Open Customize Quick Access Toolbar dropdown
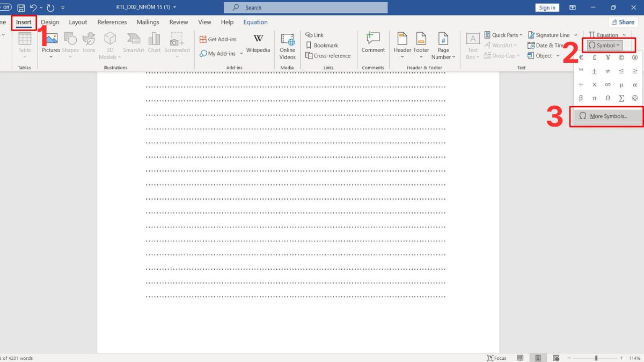 63,8
